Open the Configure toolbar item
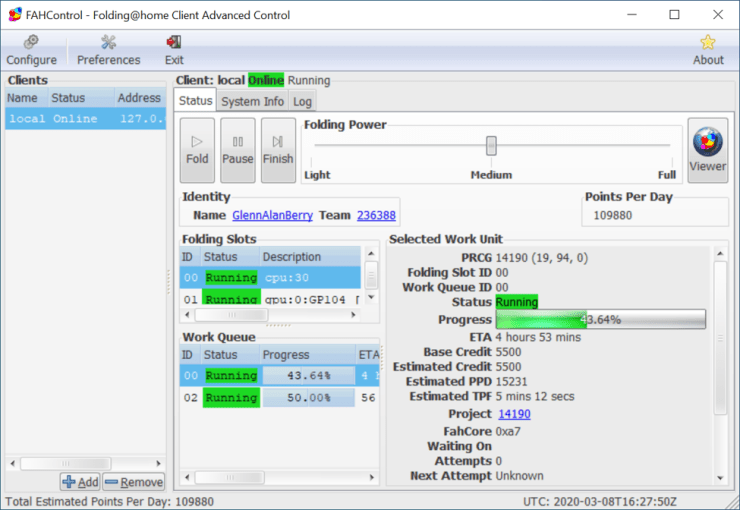 click(31, 50)
